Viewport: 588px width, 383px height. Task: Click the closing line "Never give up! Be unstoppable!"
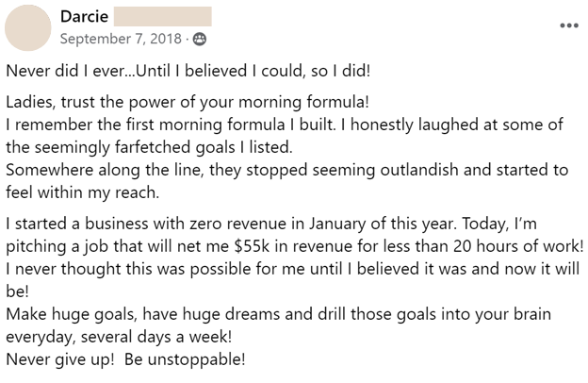point(125,359)
